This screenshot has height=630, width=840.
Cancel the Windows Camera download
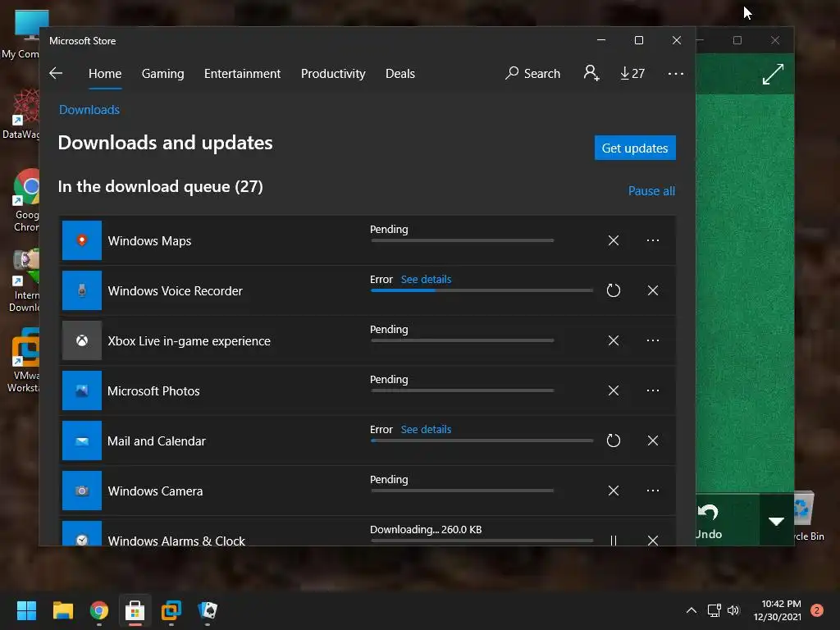[614, 491]
